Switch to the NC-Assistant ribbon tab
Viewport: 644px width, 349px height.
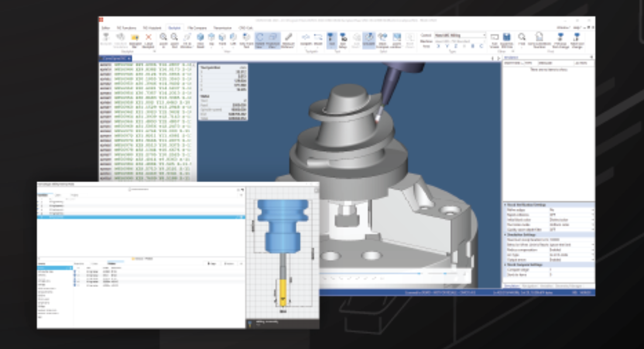[152, 28]
